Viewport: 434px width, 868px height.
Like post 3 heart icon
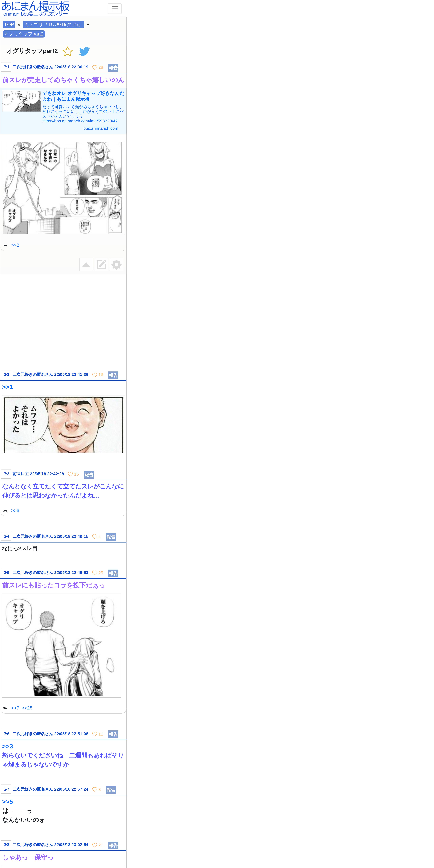pos(70,474)
